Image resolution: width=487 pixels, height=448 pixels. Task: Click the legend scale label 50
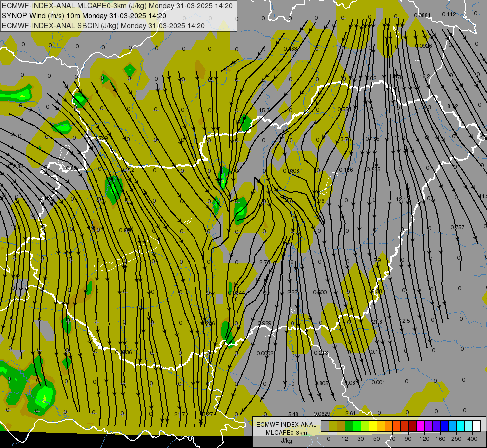376,439
